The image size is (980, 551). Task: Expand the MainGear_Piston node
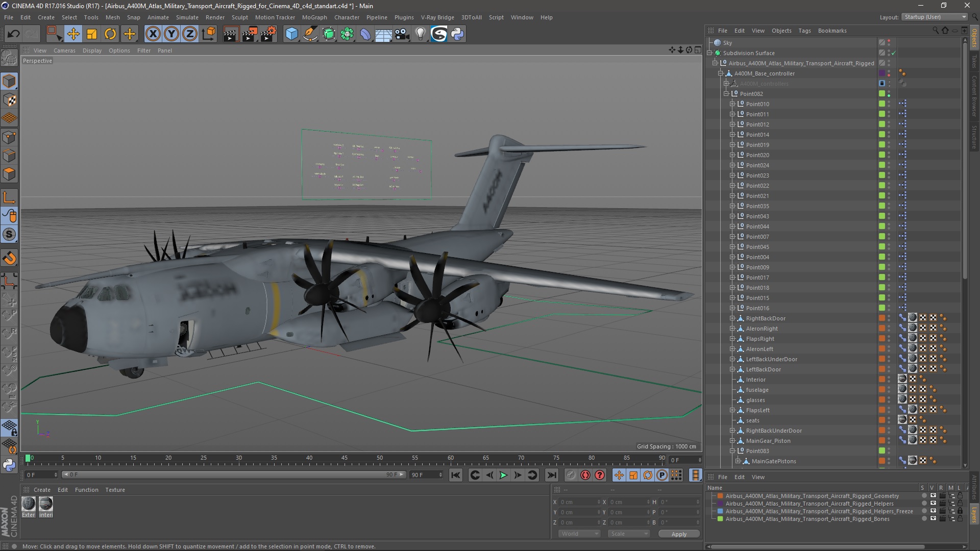click(x=732, y=441)
